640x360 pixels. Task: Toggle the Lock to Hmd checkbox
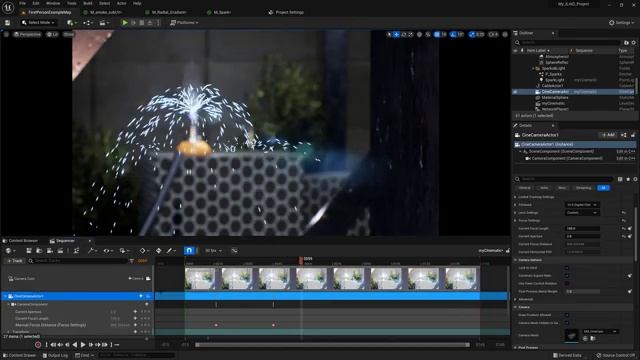[x=567, y=268]
